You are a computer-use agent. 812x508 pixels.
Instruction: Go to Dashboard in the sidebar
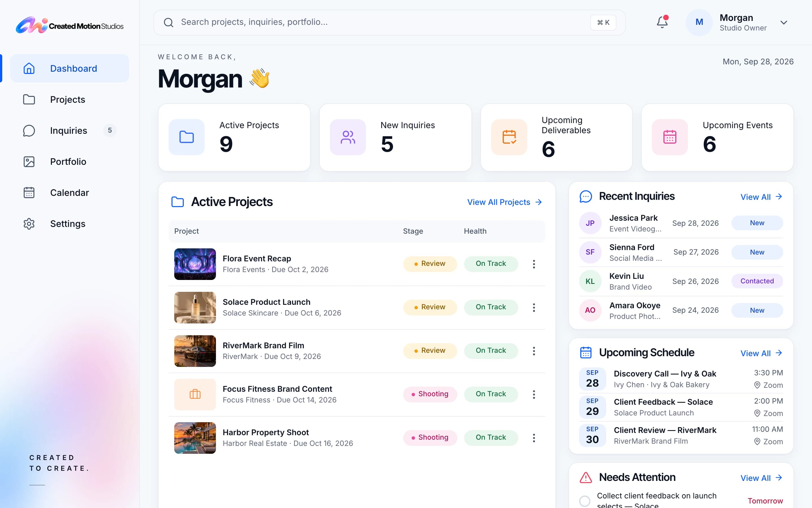point(69,68)
